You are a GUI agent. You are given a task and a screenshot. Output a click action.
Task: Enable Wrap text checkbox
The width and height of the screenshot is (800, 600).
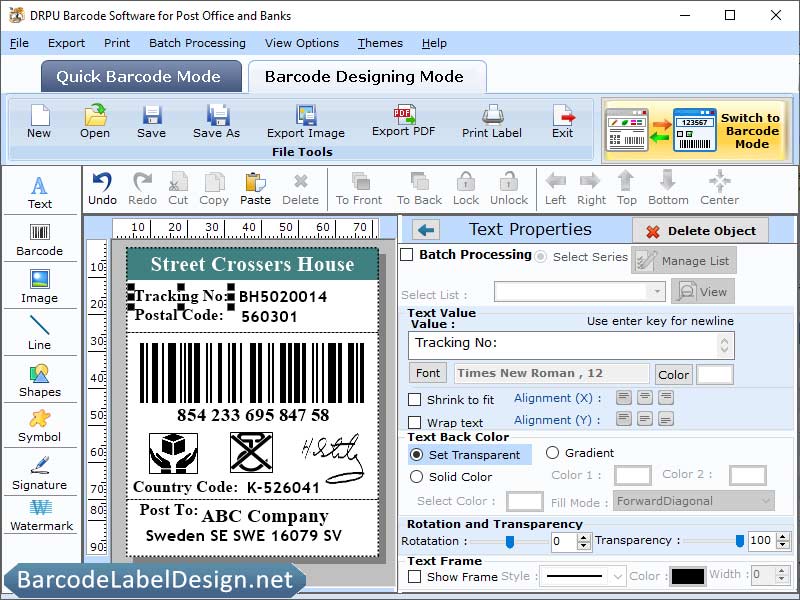click(415, 422)
